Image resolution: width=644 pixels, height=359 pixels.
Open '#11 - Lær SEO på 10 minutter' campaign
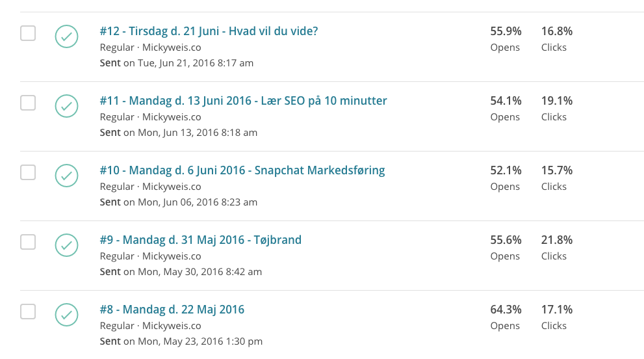[x=243, y=101]
